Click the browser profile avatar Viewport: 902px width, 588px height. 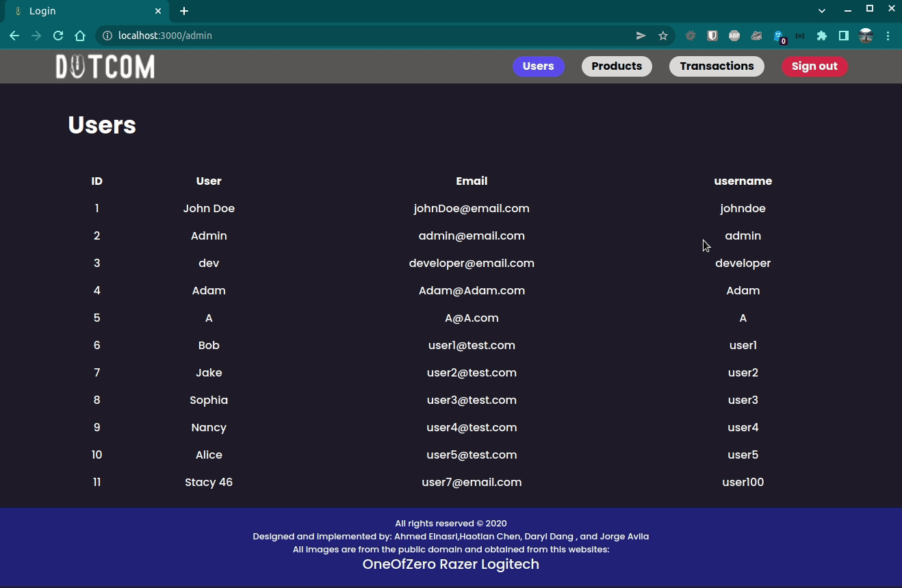(866, 35)
